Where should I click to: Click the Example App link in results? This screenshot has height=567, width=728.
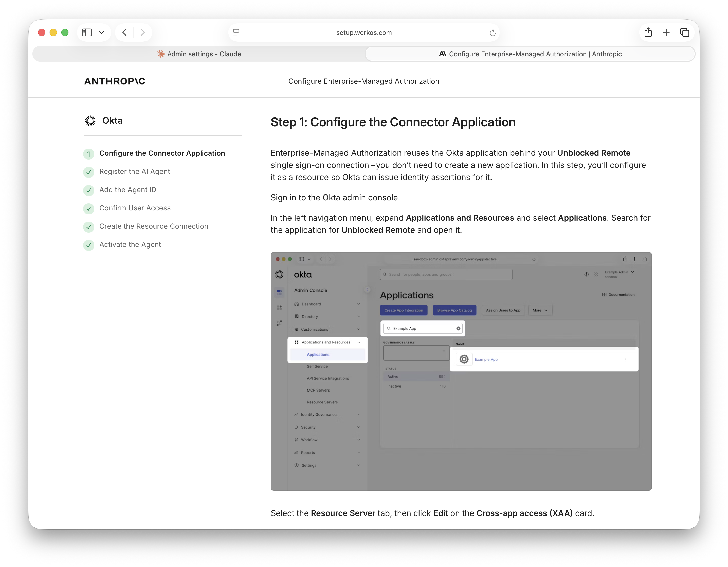tap(486, 359)
